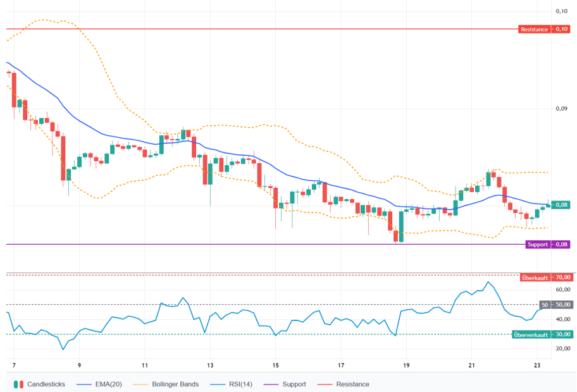The image size is (577, 392).
Task: Click the green Überverkauft label
Action: pos(531,334)
